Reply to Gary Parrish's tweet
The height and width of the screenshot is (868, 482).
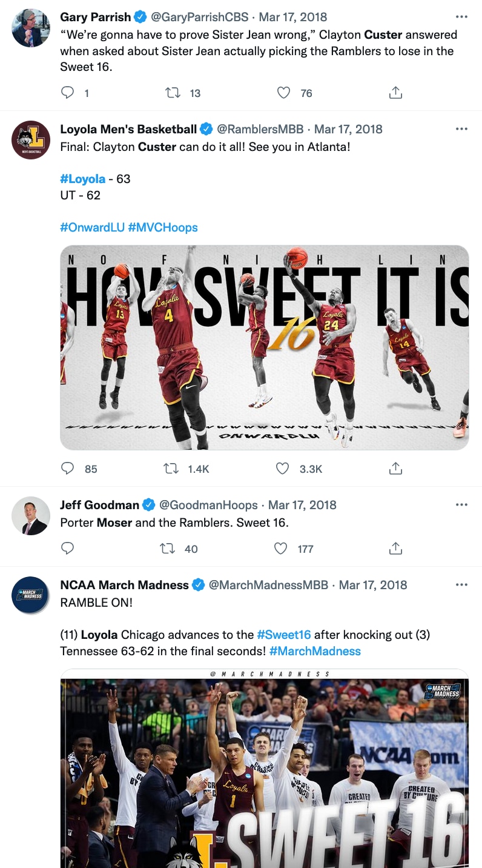pyautogui.click(x=68, y=93)
